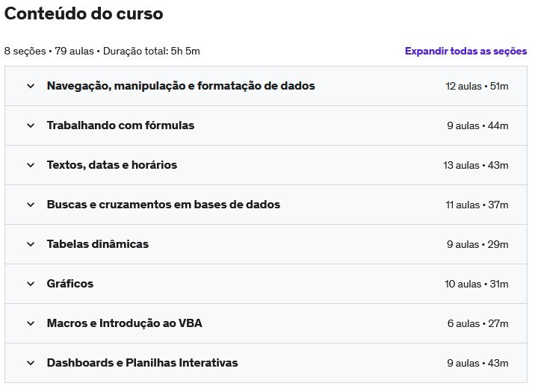The height and width of the screenshot is (392, 535).
Task: Open the Macros e Introdução ao VBA title
Action: 125,323
